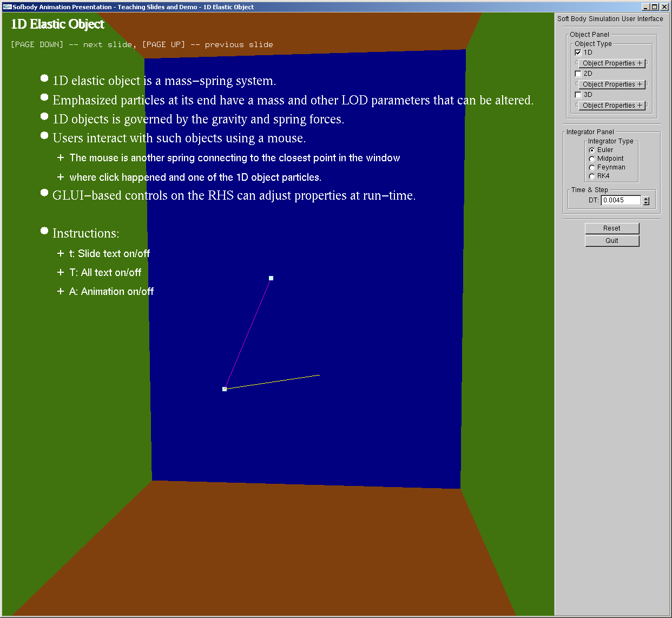Click the top particle of the 1D object
This screenshot has height=618, width=672.
click(271, 278)
